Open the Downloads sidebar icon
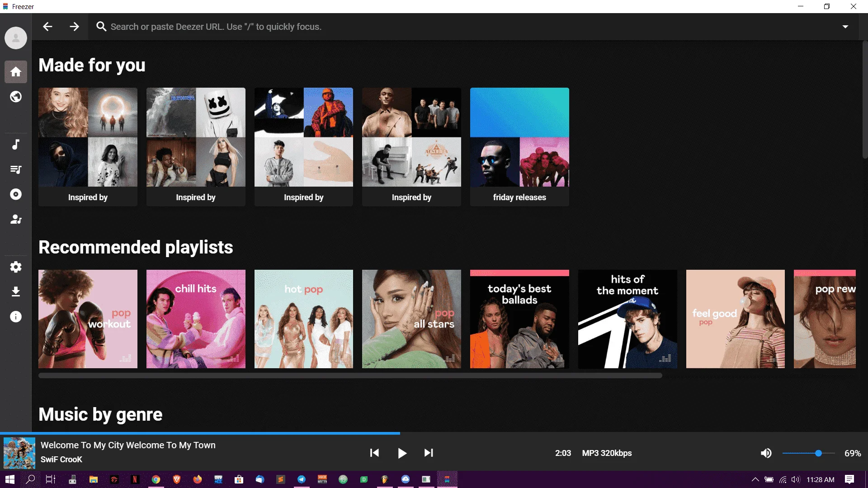 click(16, 292)
